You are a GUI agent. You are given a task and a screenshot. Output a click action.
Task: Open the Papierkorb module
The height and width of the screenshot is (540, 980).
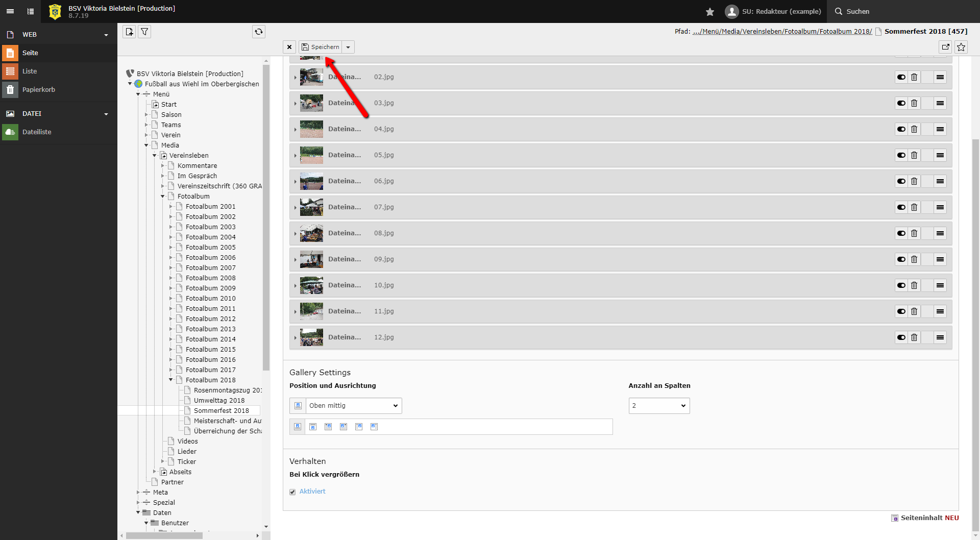point(38,89)
